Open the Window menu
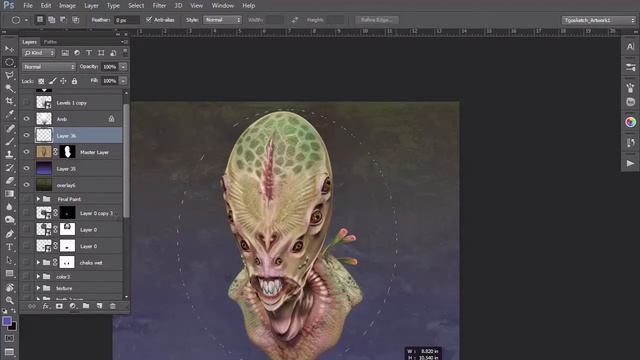 click(223, 6)
